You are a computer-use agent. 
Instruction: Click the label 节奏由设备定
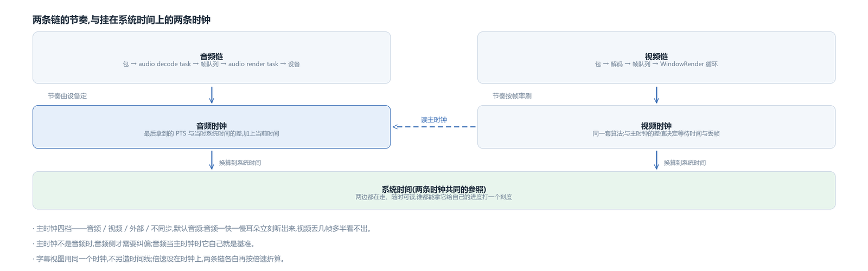click(x=67, y=96)
